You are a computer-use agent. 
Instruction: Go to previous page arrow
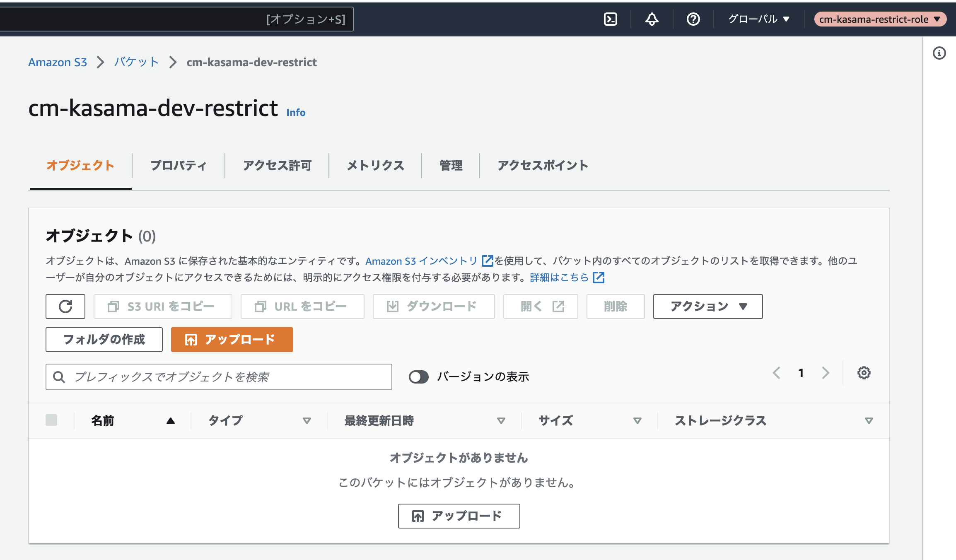pyautogui.click(x=777, y=373)
